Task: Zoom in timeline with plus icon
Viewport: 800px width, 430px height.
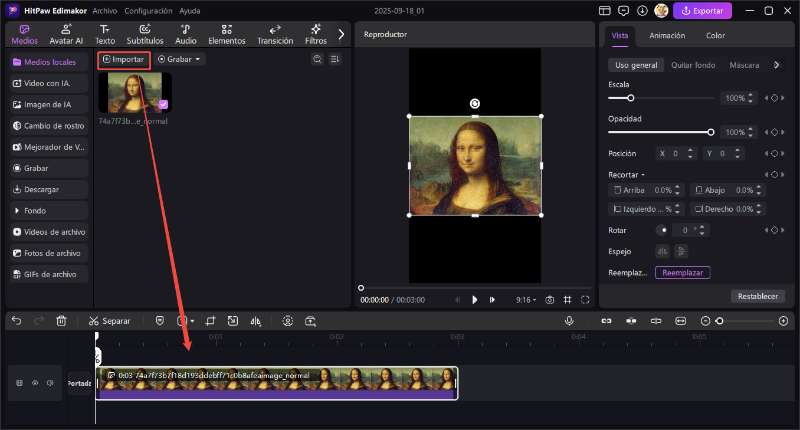Action: click(784, 321)
